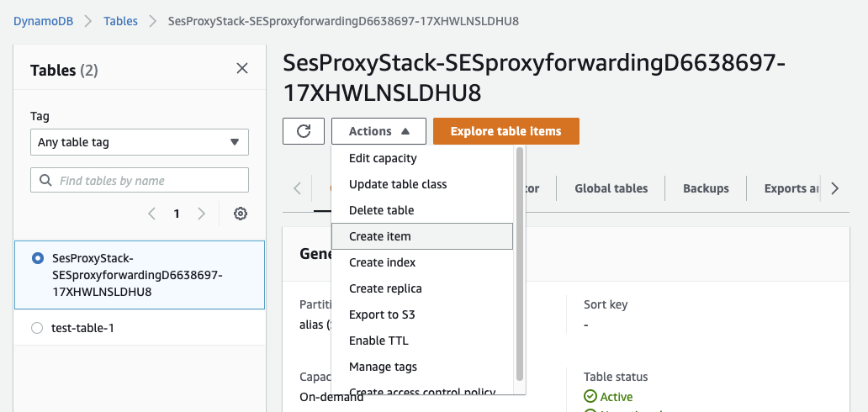The width and height of the screenshot is (868, 412).
Task: Click the search magnifier icon
Action: 45,181
